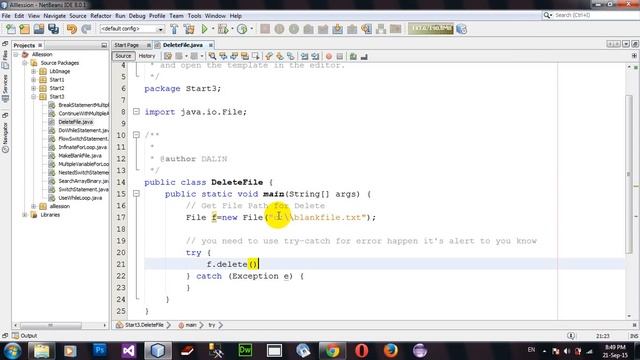
Task: Click the Undo arrow icon
Action: point(72,29)
